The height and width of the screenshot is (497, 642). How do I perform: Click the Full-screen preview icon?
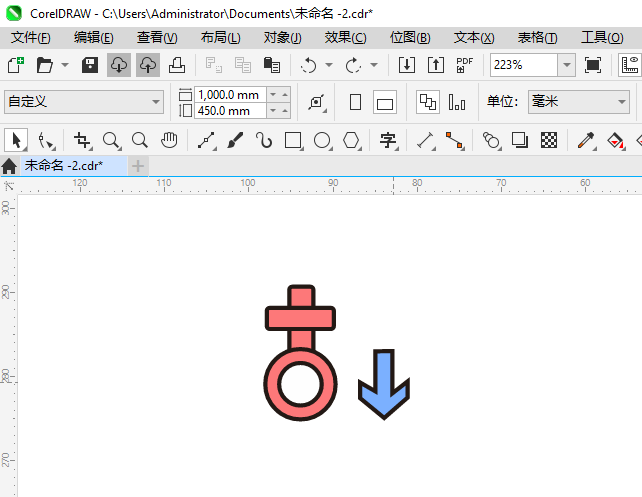tap(592, 65)
